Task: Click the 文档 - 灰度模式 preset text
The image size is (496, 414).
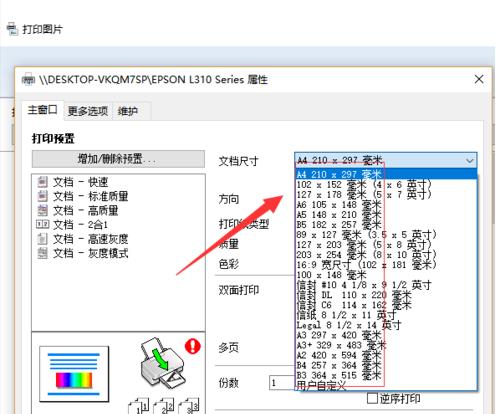Action: (90, 253)
